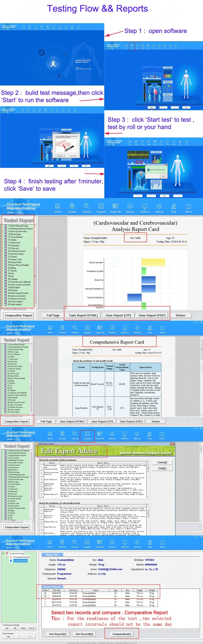Click Compositive Report in Cardiovascular report window

19,315
